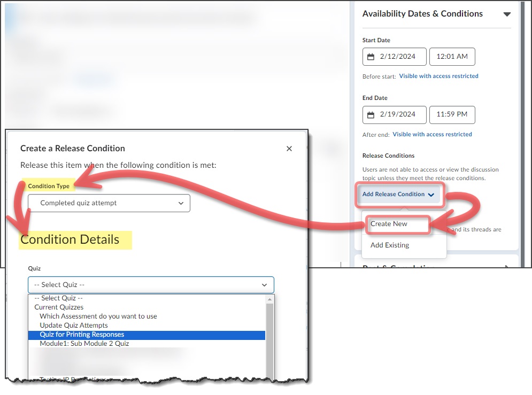Open the Condition Type dropdown
The width and height of the screenshot is (532, 395).
(x=109, y=203)
